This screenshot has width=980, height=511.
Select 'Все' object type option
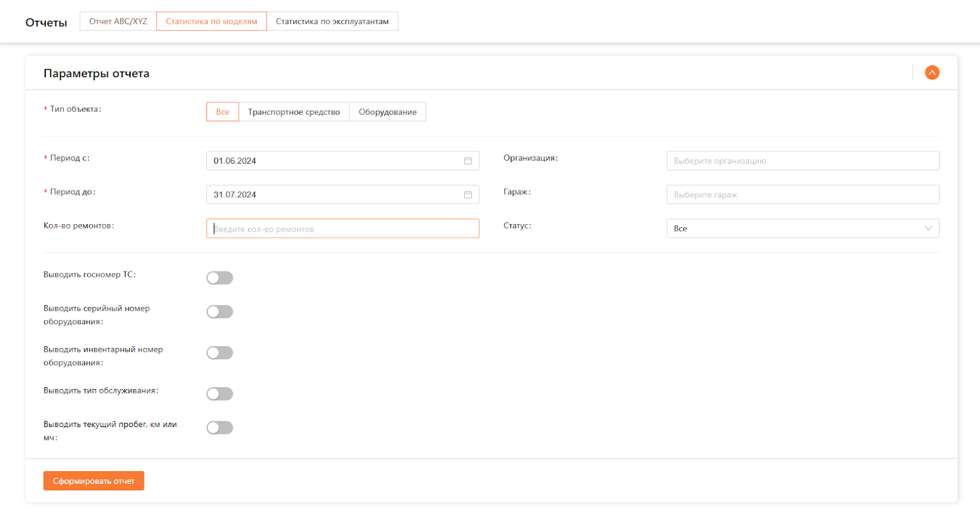(222, 112)
